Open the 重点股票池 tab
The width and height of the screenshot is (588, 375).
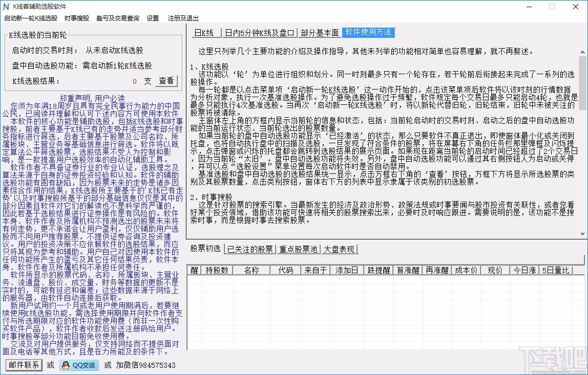click(299, 250)
